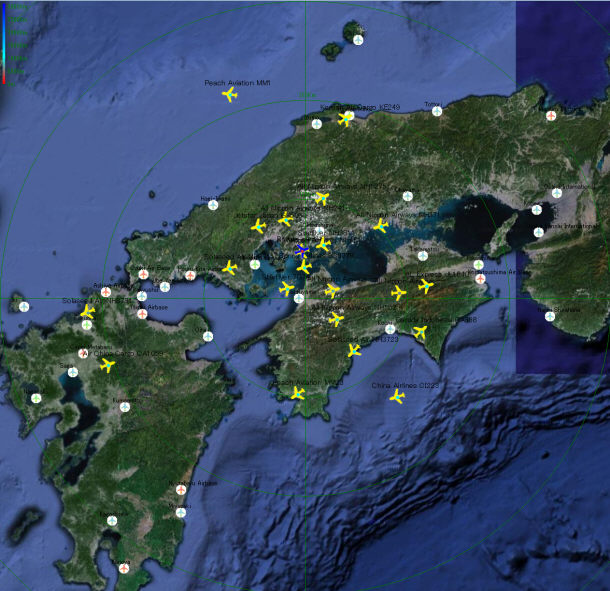Click the Tottori airport marker
The image size is (610, 591).
click(437, 111)
